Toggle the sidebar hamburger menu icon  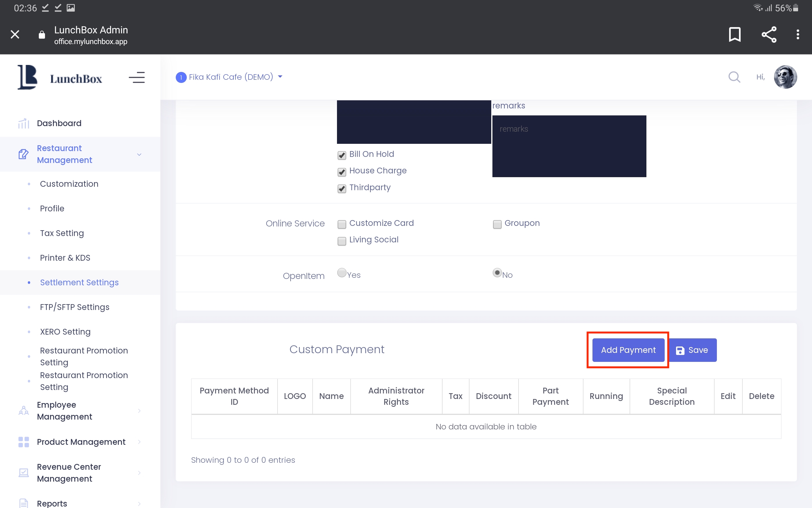point(137,78)
